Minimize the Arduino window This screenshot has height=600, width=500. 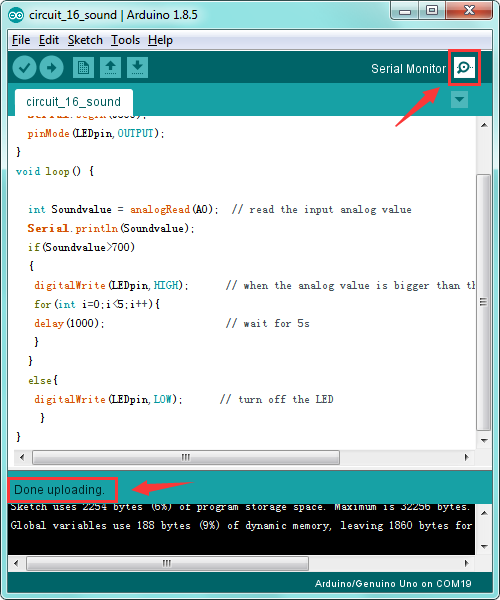point(405,11)
